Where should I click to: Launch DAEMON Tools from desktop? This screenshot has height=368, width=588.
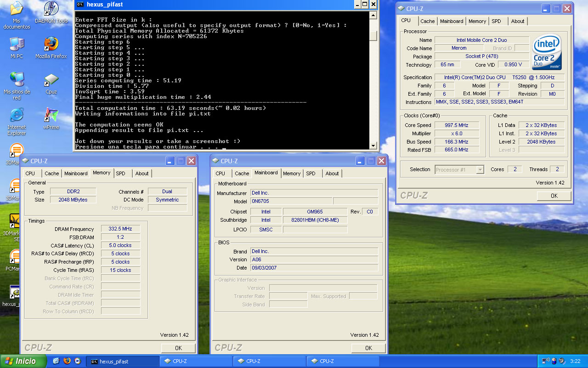51,12
